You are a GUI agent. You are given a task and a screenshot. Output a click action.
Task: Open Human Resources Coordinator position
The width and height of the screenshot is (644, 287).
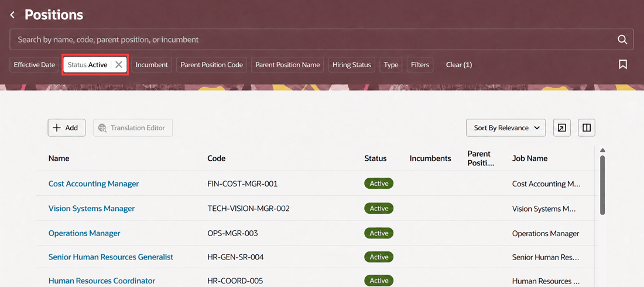pyautogui.click(x=102, y=281)
